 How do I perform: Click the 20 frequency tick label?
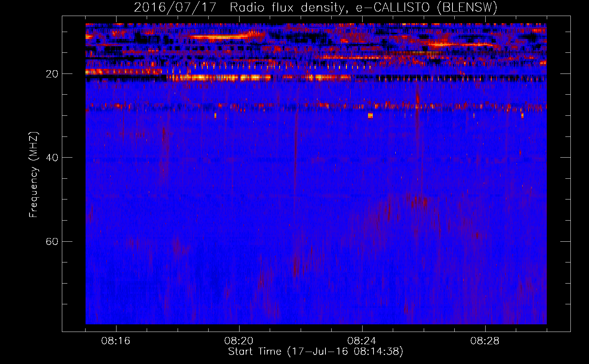pyautogui.click(x=52, y=74)
